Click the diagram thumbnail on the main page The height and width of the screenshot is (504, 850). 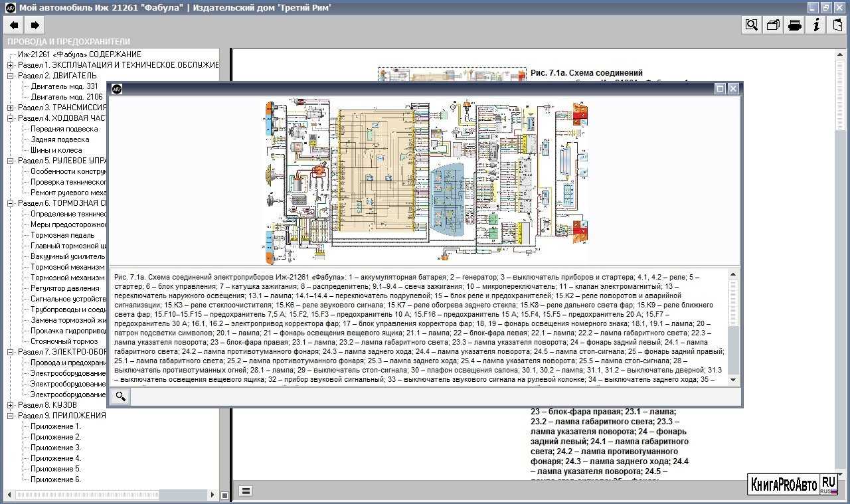click(454, 74)
